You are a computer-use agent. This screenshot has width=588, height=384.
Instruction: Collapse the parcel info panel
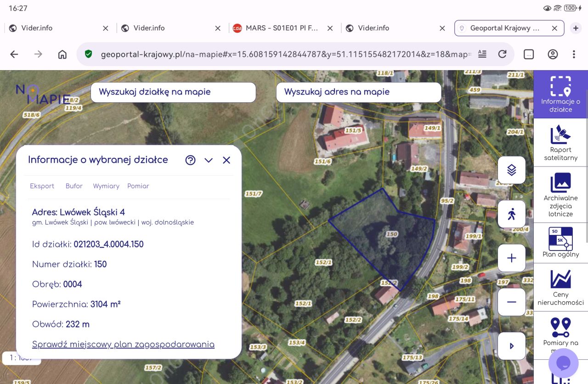[209, 160]
